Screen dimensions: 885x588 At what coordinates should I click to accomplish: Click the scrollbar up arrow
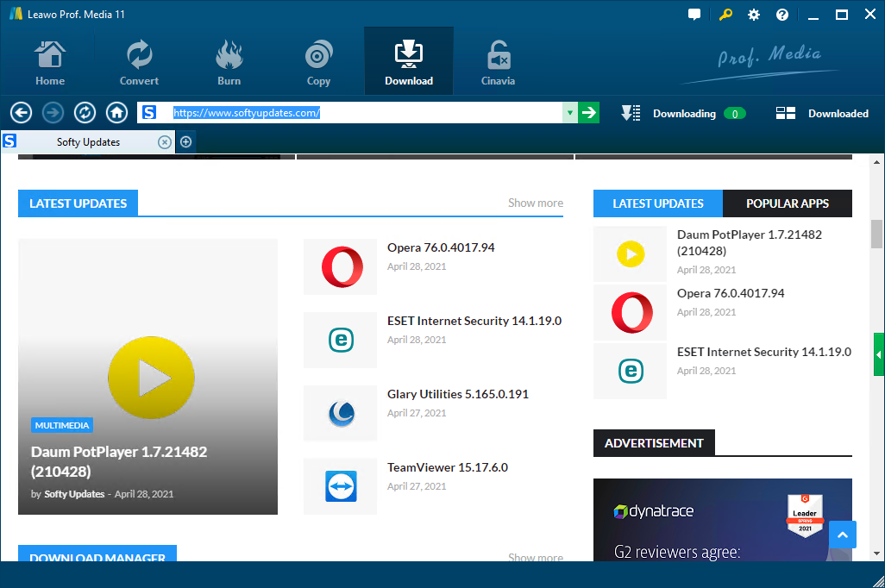(876, 162)
